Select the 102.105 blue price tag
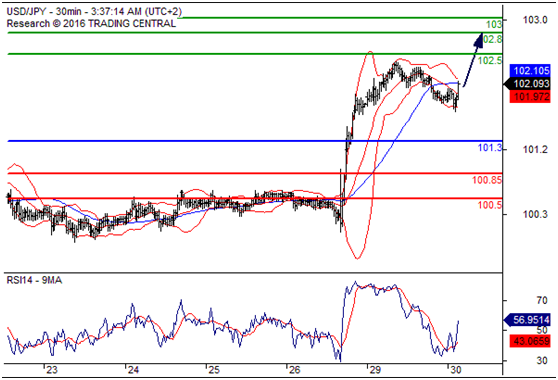This screenshot has height=380, width=558. tap(530, 71)
